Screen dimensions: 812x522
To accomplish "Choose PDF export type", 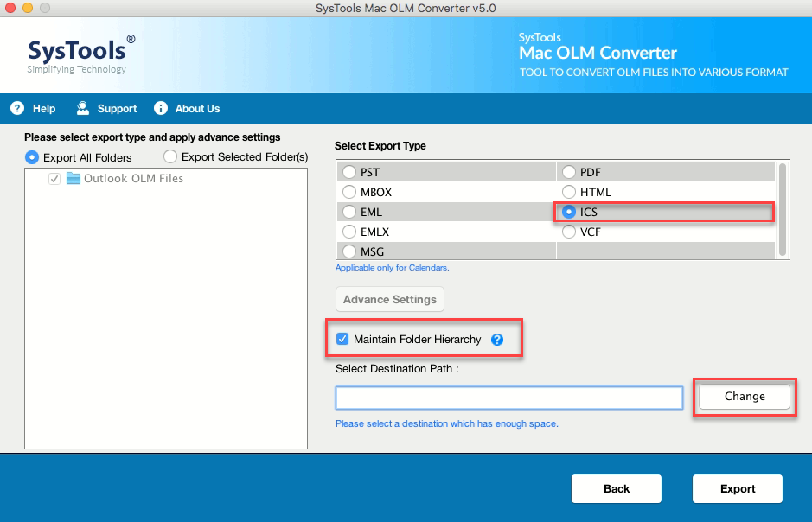I will [569, 172].
